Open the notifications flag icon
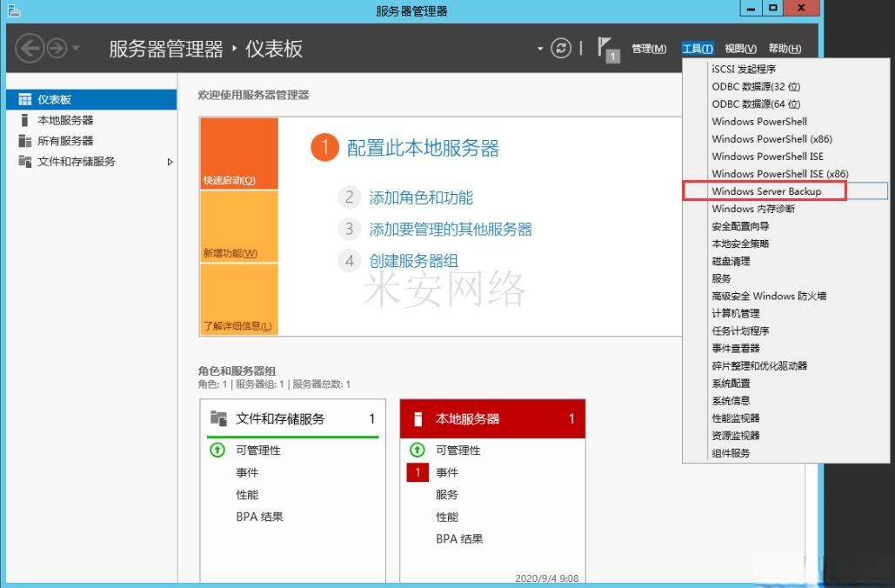895x588 pixels. point(608,50)
